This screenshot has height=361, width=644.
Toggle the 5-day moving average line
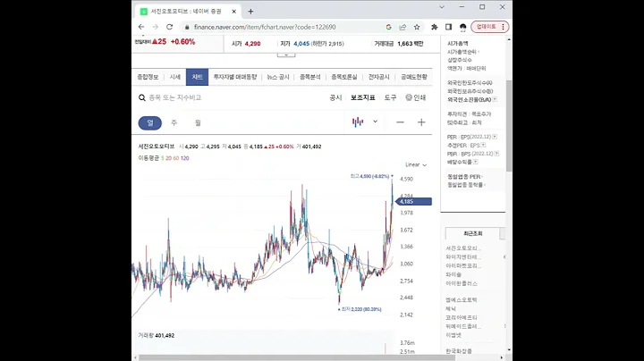(x=163, y=158)
